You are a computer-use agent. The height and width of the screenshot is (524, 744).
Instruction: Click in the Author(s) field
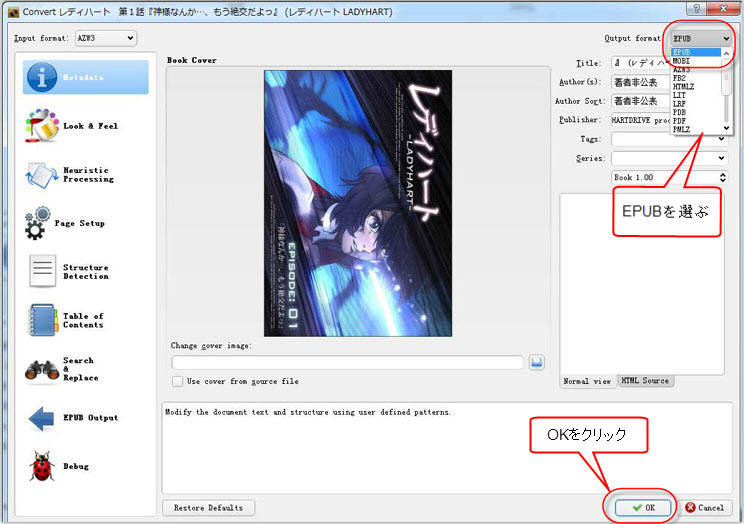tap(641, 82)
